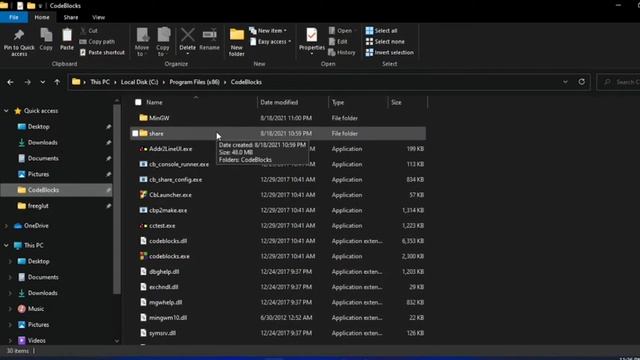
Task: Sort by the Name column header
Action: (x=154, y=102)
